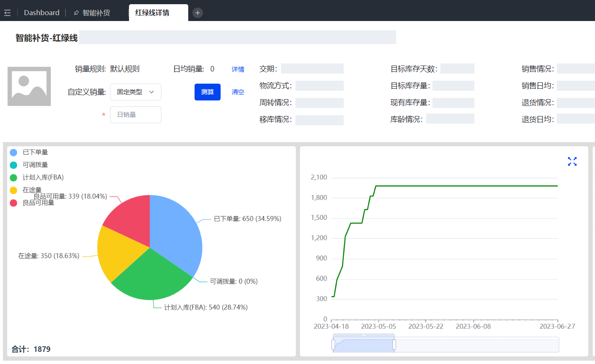Collapse the sidebar menu icon
Image resolution: width=595 pixels, height=364 pixels.
click(7, 13)
